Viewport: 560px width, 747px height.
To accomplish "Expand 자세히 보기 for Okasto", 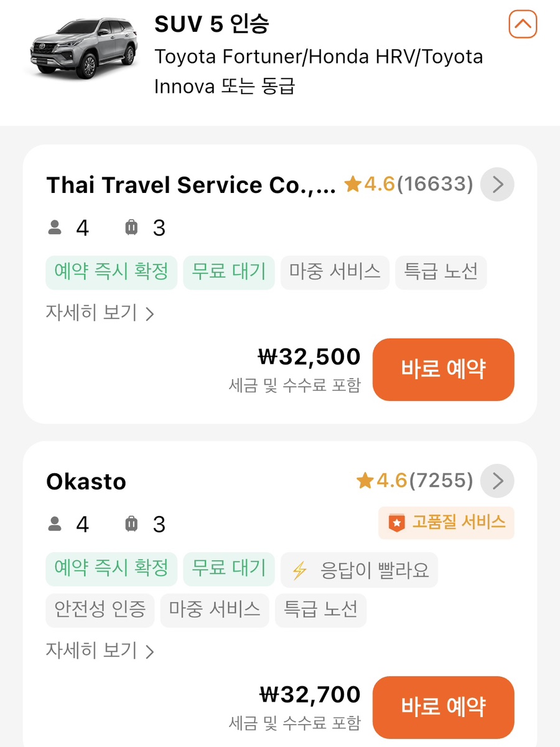I will (x=100, y=651).
